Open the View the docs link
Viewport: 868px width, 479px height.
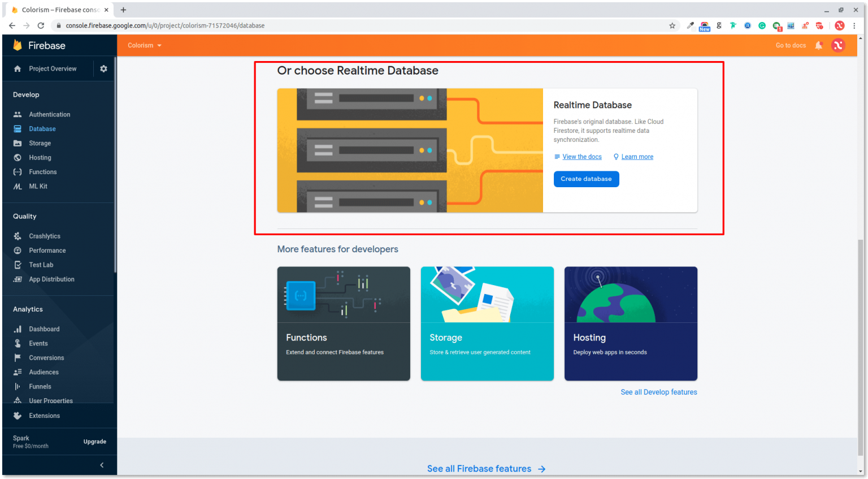[581, 157]
